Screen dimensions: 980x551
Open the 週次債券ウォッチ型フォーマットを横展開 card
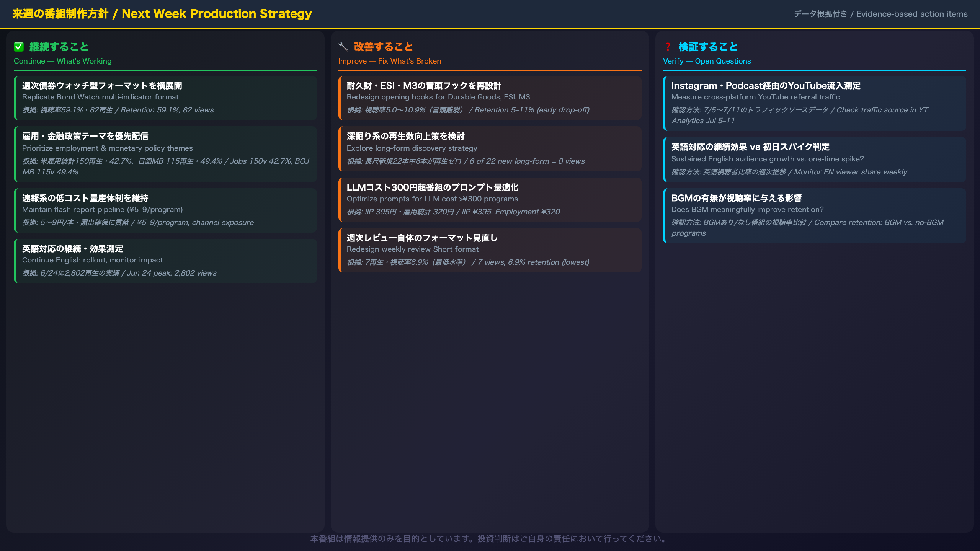165,98
